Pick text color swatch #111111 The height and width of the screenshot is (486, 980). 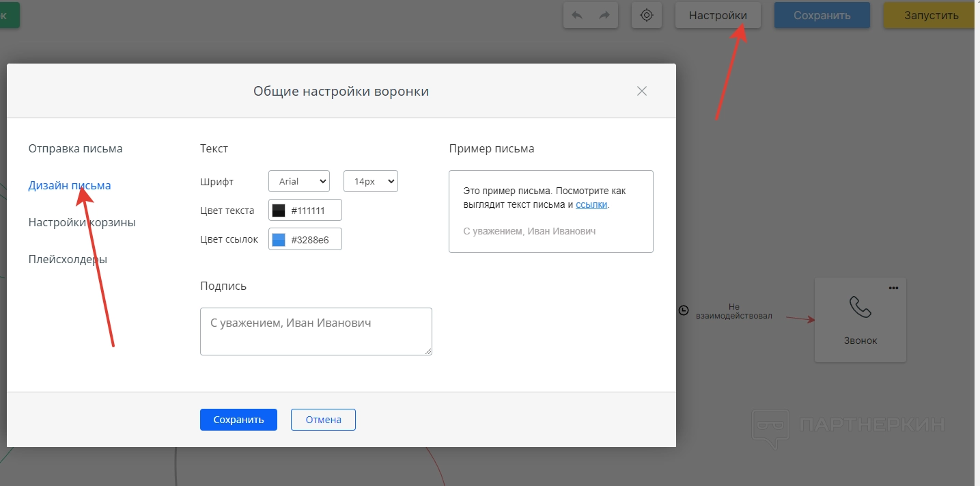coord(279,211)
